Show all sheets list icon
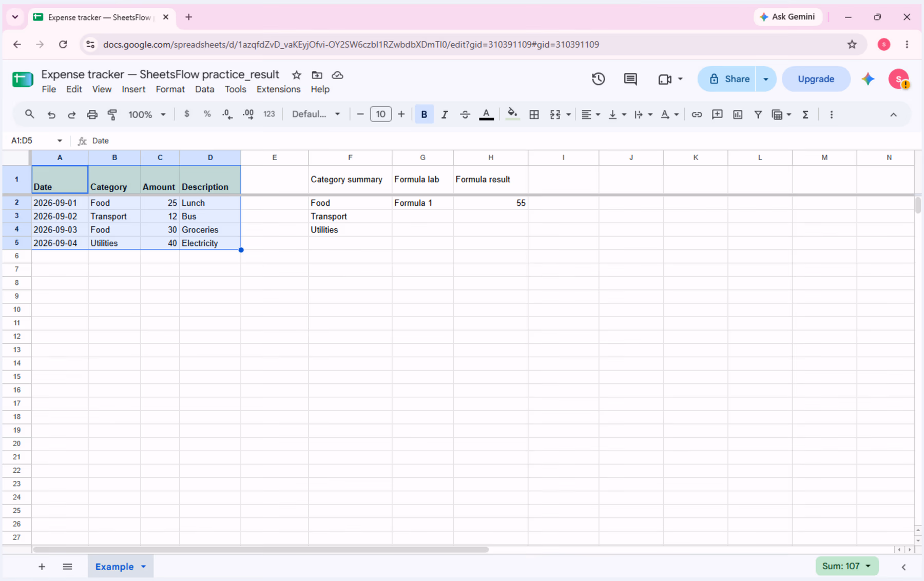 pos(67,567)
